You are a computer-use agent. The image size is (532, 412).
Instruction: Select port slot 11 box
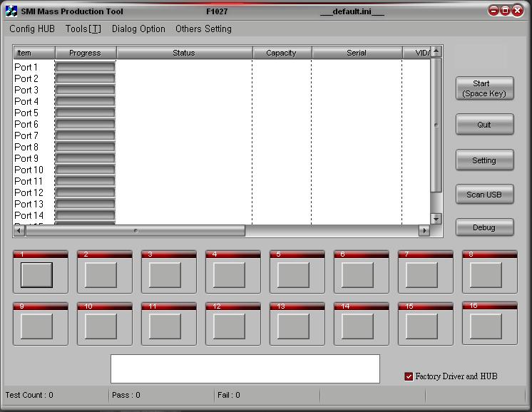coord(165,326)
